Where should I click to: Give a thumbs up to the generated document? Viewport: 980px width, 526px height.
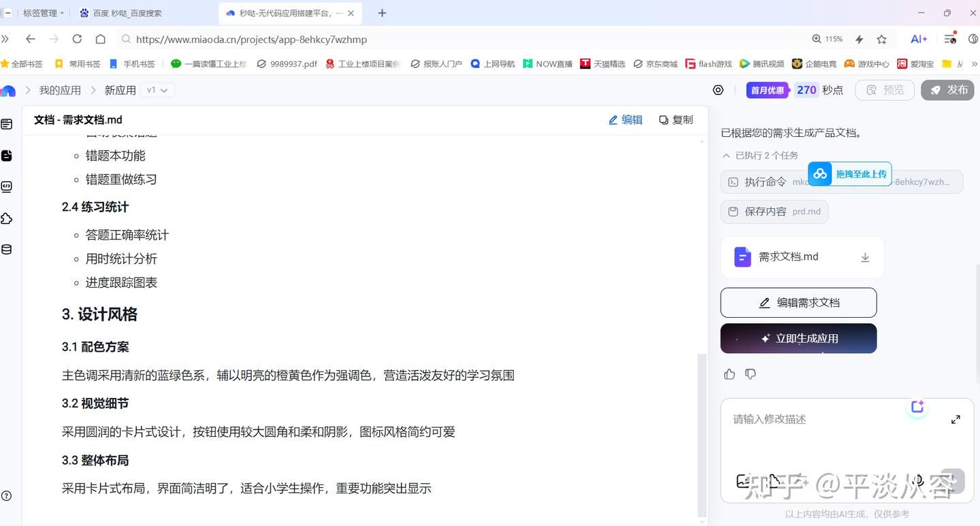tap(729, 374)
